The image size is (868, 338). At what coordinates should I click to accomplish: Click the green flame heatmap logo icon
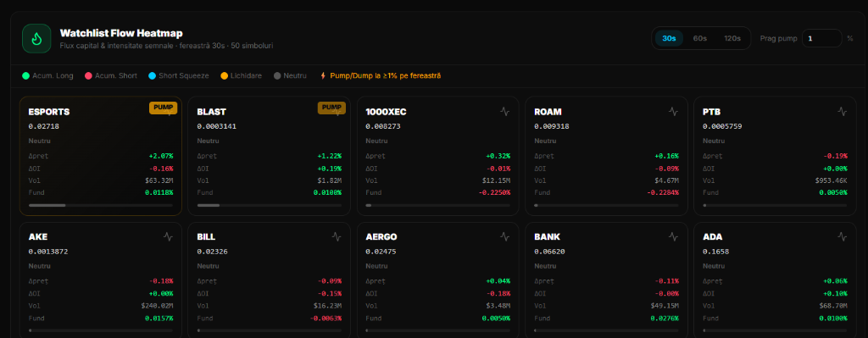coord(36,38)
